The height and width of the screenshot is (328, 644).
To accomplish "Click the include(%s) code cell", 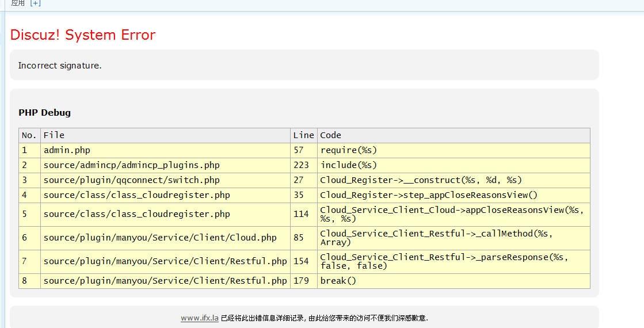I will [x=349, y=165].
